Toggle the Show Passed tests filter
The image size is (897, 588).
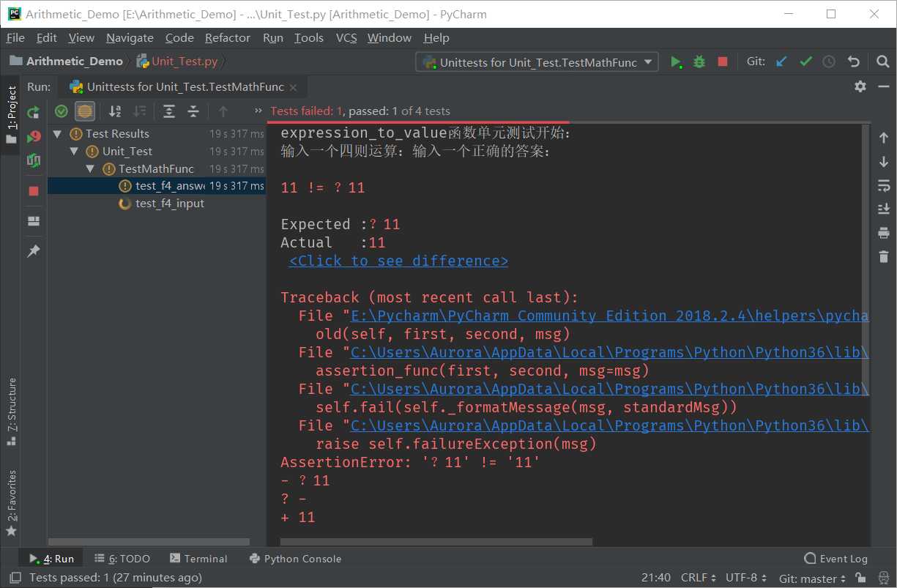(62, 111)
